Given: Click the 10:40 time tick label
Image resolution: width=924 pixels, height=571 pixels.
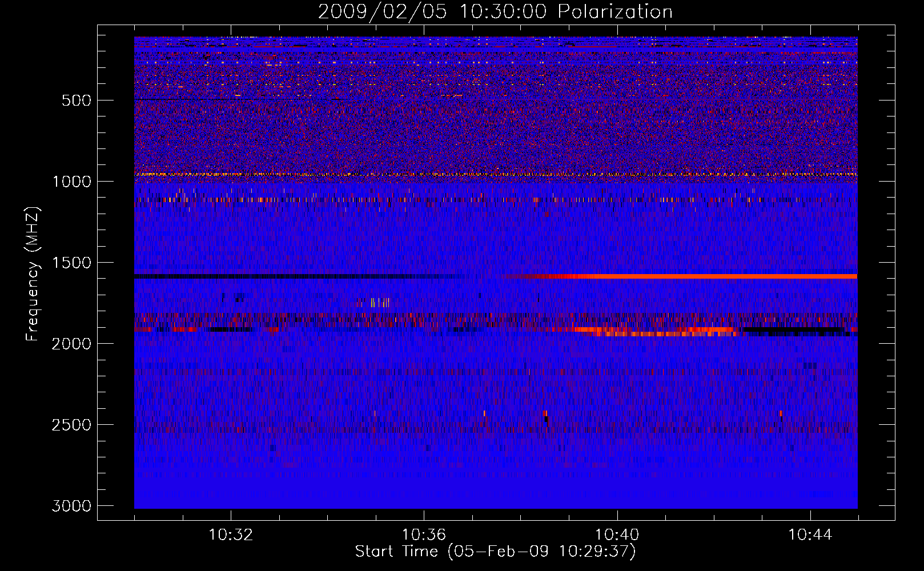Looking at the screenshot, I should click(x=617, y=535).
